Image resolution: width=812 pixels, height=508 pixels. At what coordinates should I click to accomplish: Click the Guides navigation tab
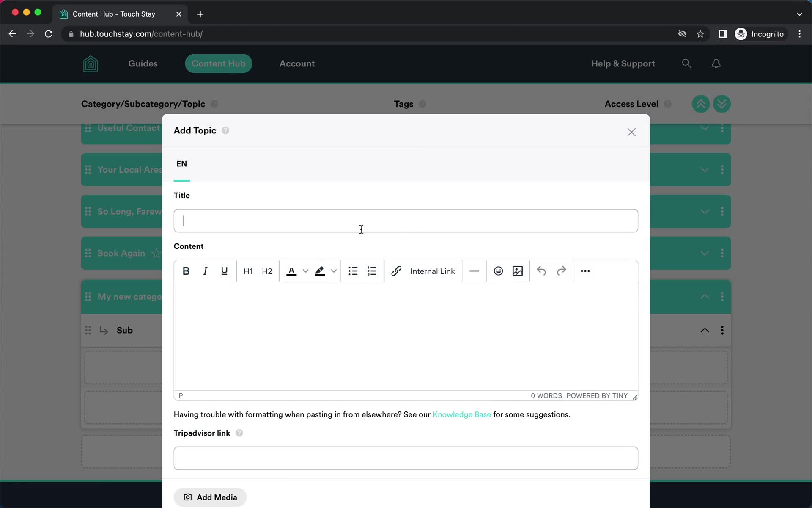pyautogui.click(x=143, y=63)
